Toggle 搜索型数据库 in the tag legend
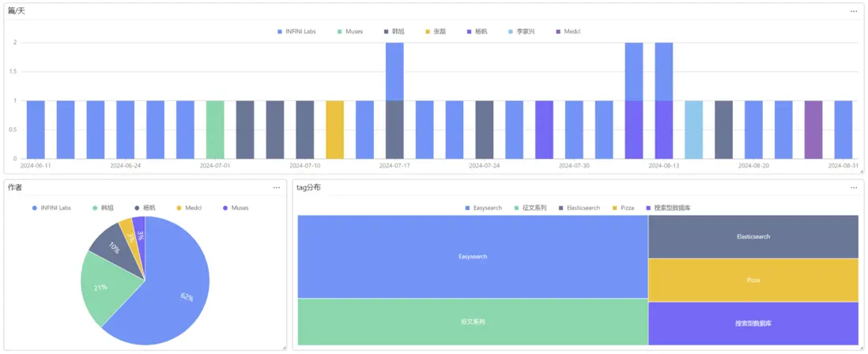The image size is (868, 354). [668, 208]
